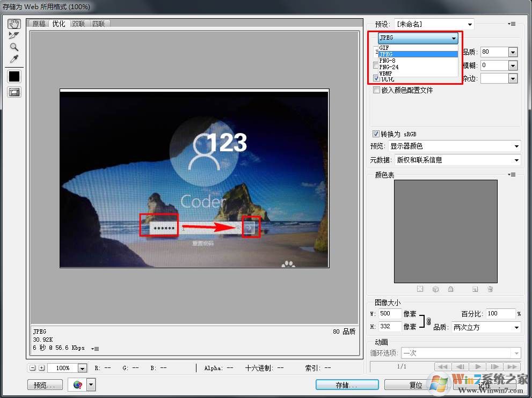Enable 嵌入颜色配置文件 checkbox

pos(376,90)
